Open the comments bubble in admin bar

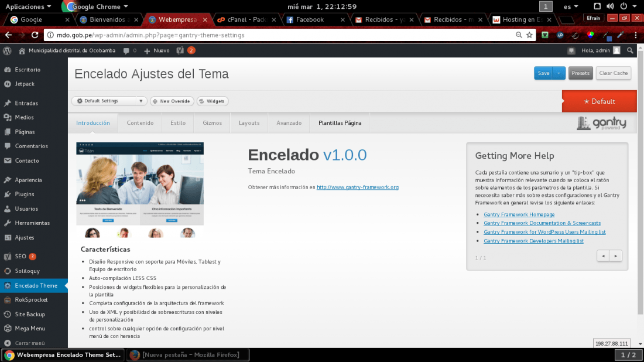point(129,50)
